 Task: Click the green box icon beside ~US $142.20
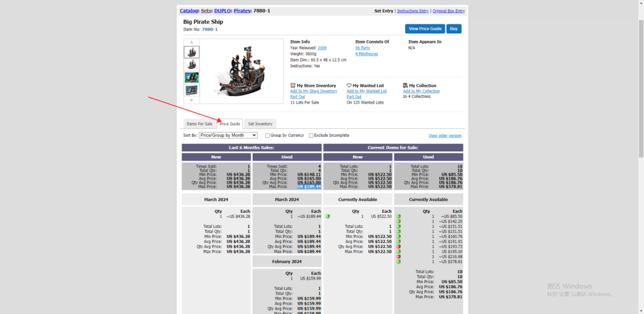398,221
